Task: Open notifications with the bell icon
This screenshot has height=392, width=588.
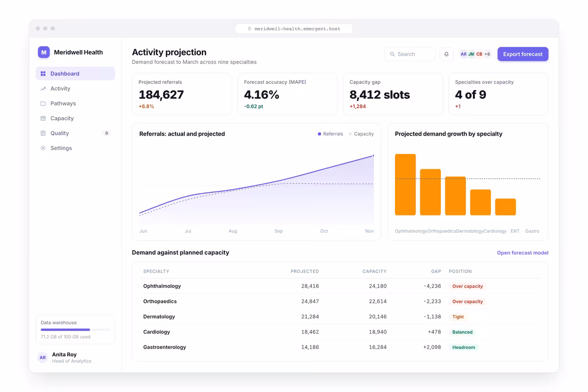Action: click(446, 54)
